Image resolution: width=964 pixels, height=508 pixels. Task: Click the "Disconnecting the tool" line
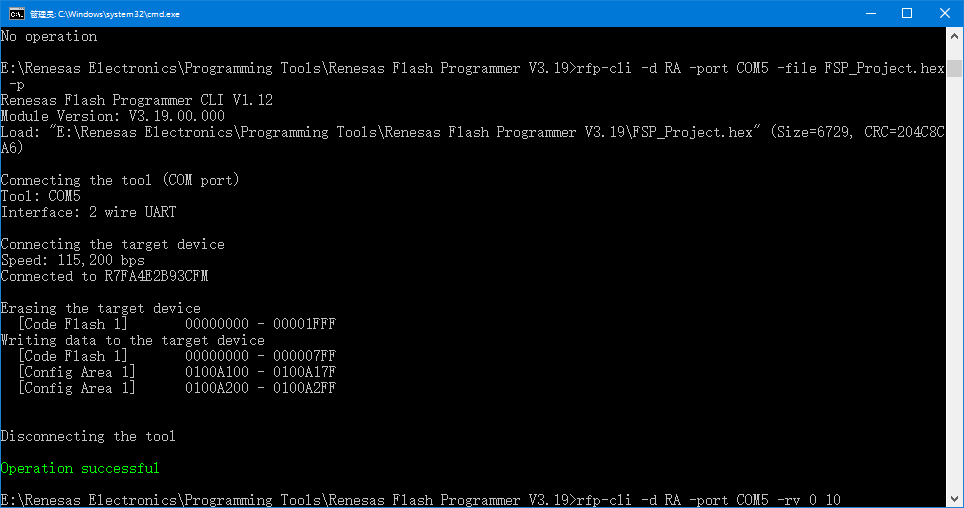88,436
